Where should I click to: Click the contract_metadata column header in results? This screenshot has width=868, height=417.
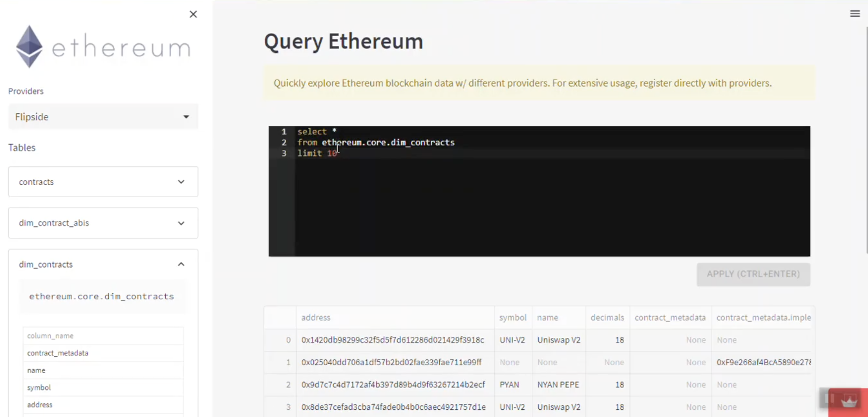pyautogui.click(x=670, y=318)
